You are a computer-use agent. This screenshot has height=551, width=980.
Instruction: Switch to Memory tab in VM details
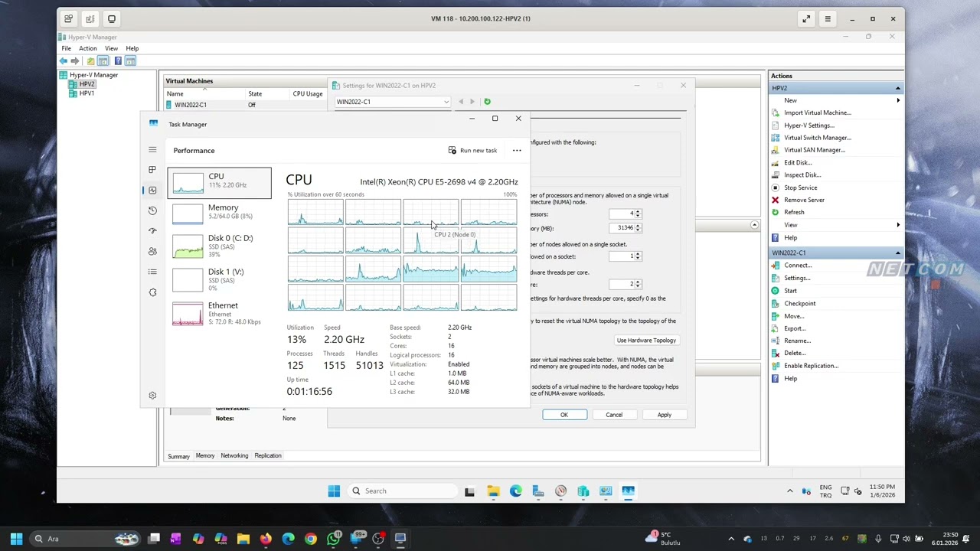point(205,456)
